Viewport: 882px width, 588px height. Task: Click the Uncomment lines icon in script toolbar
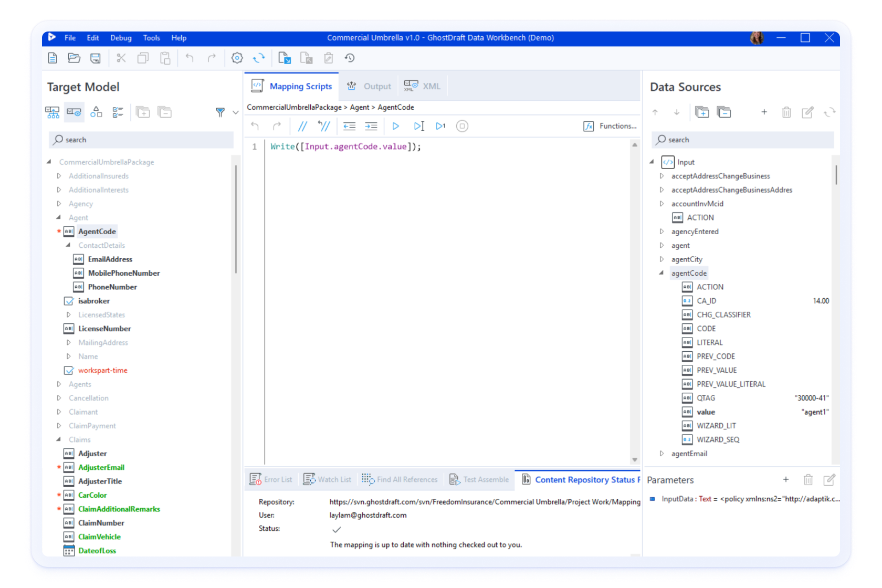pos(324,126)
